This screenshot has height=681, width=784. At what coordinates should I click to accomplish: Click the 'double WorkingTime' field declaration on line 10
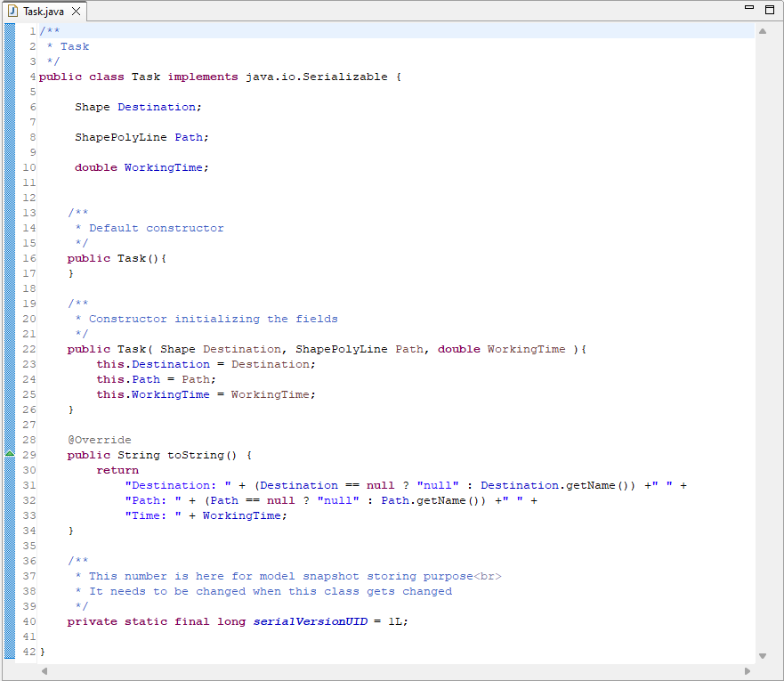[x=141, y=167]
